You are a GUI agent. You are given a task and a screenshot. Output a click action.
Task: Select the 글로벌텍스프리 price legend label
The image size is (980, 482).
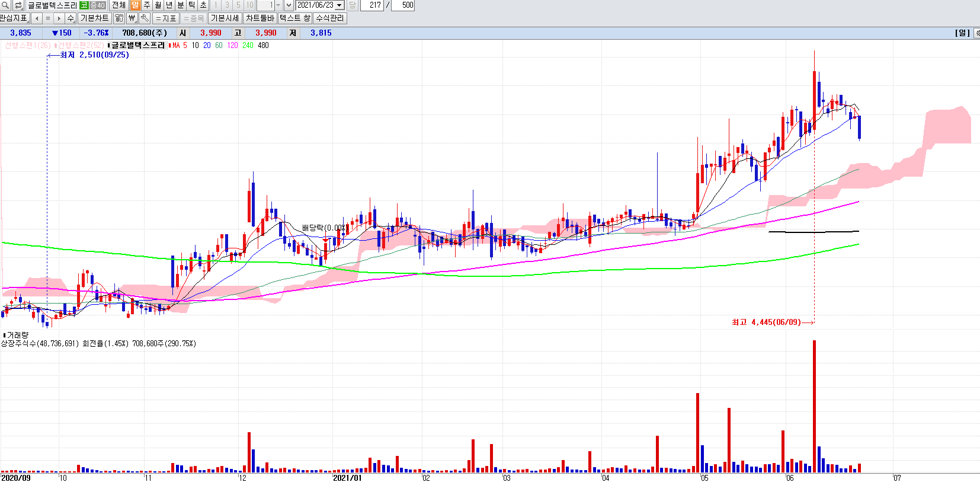coord(138,46)
